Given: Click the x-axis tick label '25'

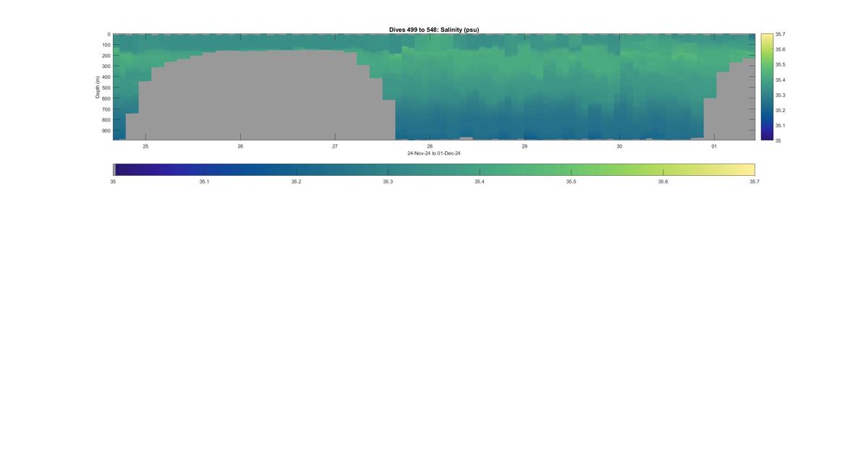Looking at the screenshot, I should (x=145, y=146).
